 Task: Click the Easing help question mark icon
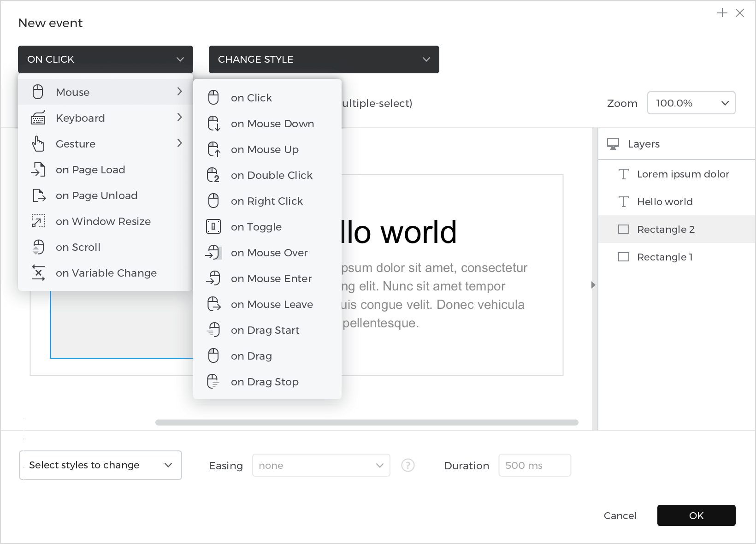coord(408,465)
